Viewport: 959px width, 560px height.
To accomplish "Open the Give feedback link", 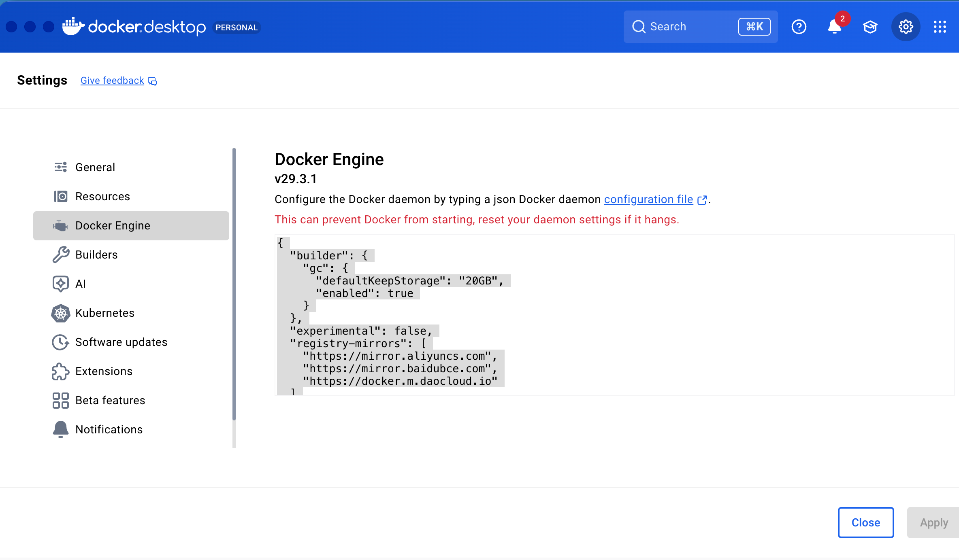I will click(112, 81).
